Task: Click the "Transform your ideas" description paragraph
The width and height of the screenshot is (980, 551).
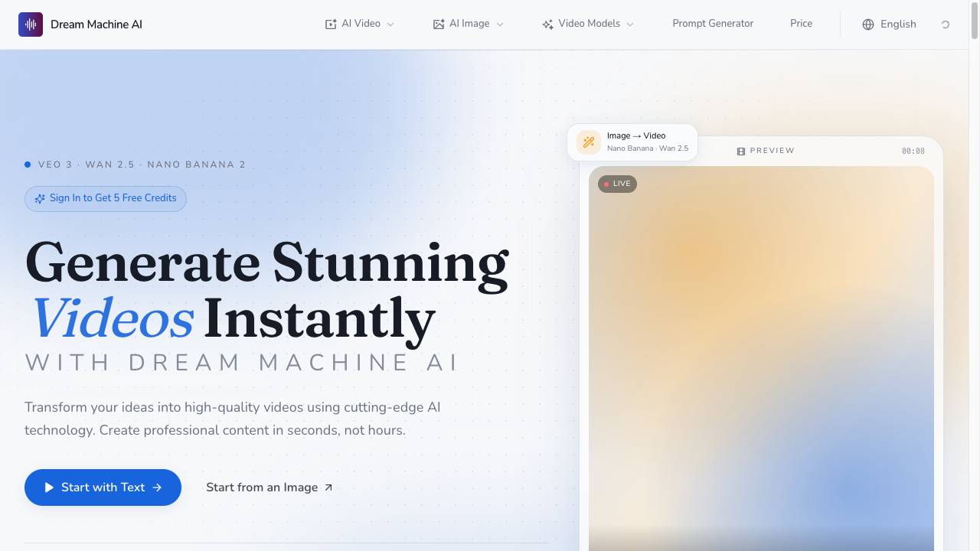Action: (233, 419)
